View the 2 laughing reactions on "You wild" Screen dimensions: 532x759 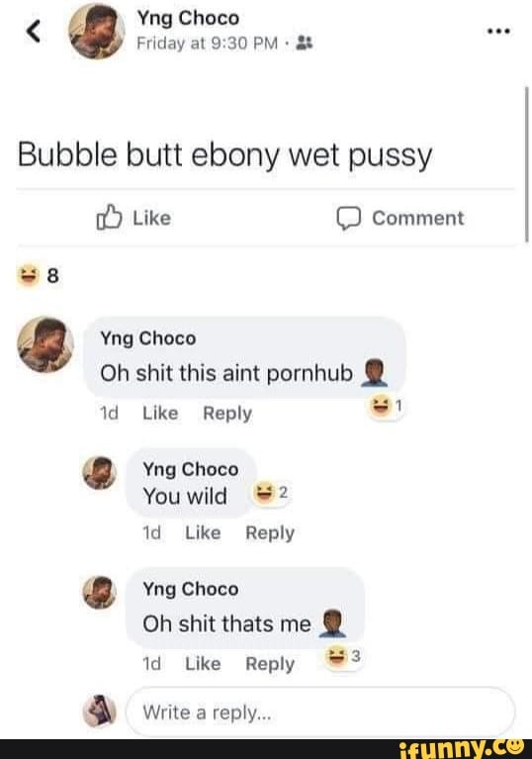[x=271, y=493]
